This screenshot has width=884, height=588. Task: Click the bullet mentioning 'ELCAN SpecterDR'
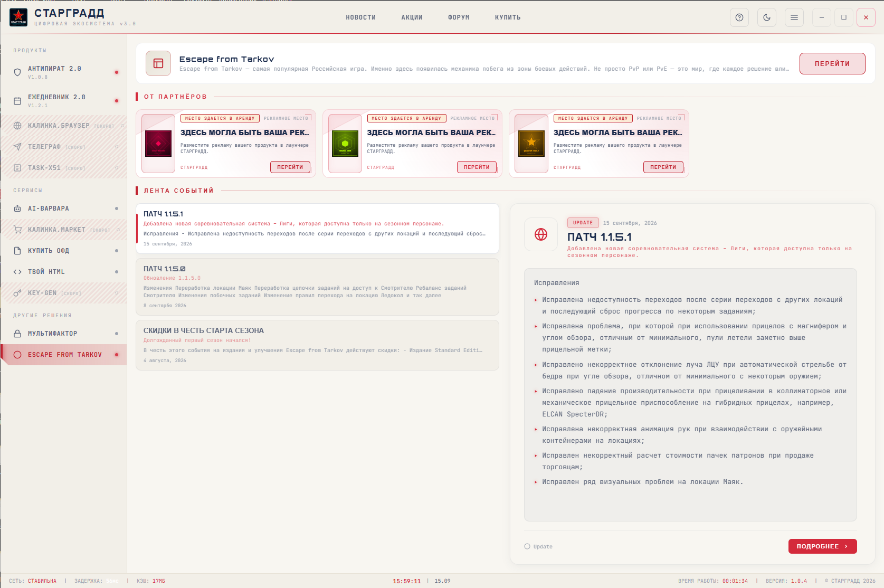click(690, 403)
